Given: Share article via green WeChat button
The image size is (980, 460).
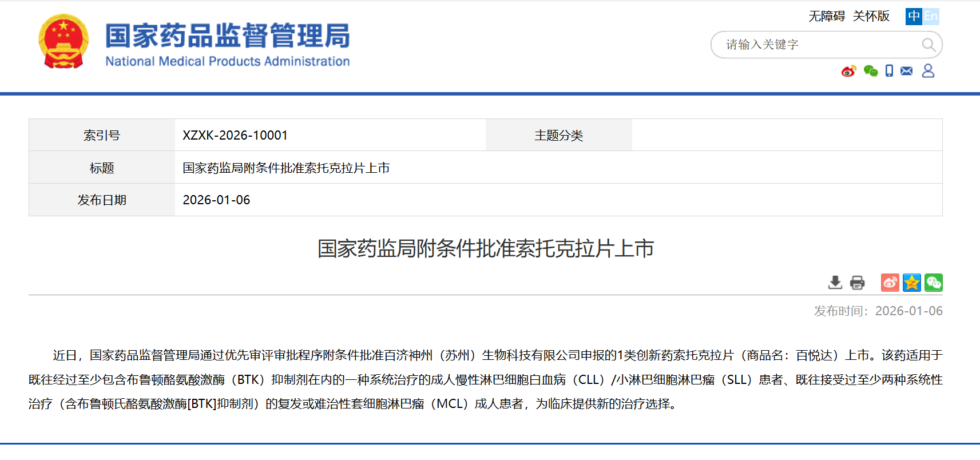Looking at the screenshot, I should (933, 283).
